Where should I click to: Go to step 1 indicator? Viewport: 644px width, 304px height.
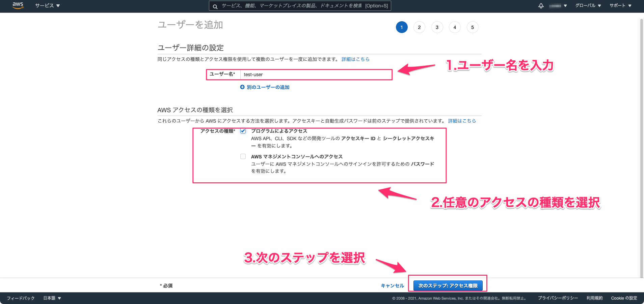pyautogui.click(x=402, y=27)
